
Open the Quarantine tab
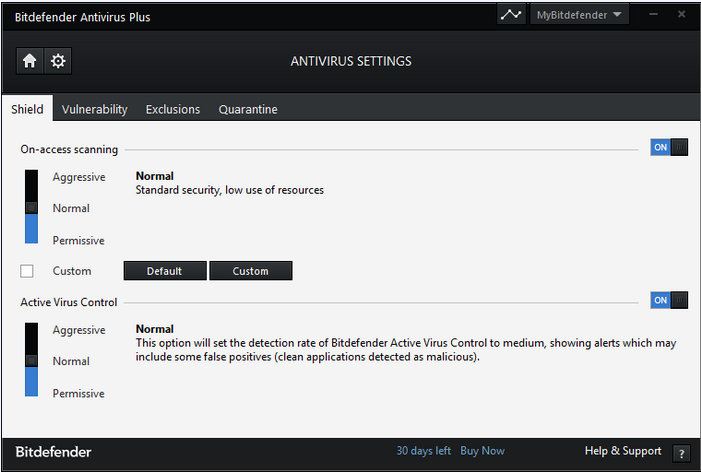coord(248,109)
